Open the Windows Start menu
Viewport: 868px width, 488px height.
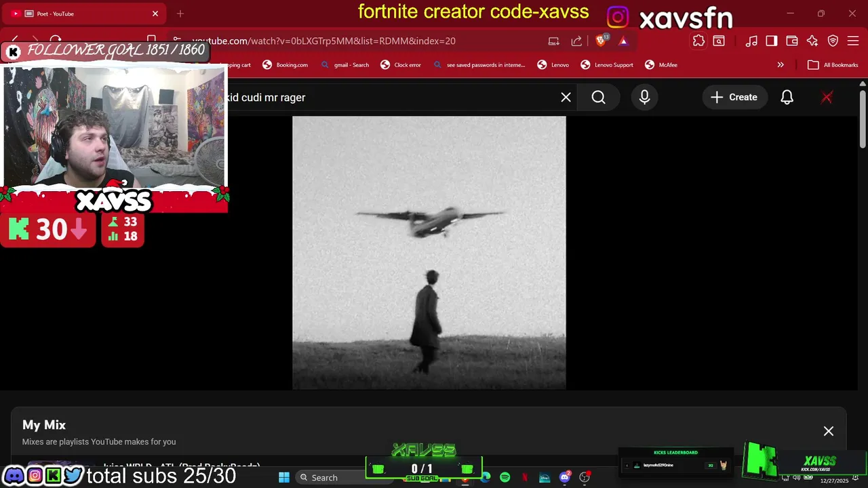tap(284, 478)
